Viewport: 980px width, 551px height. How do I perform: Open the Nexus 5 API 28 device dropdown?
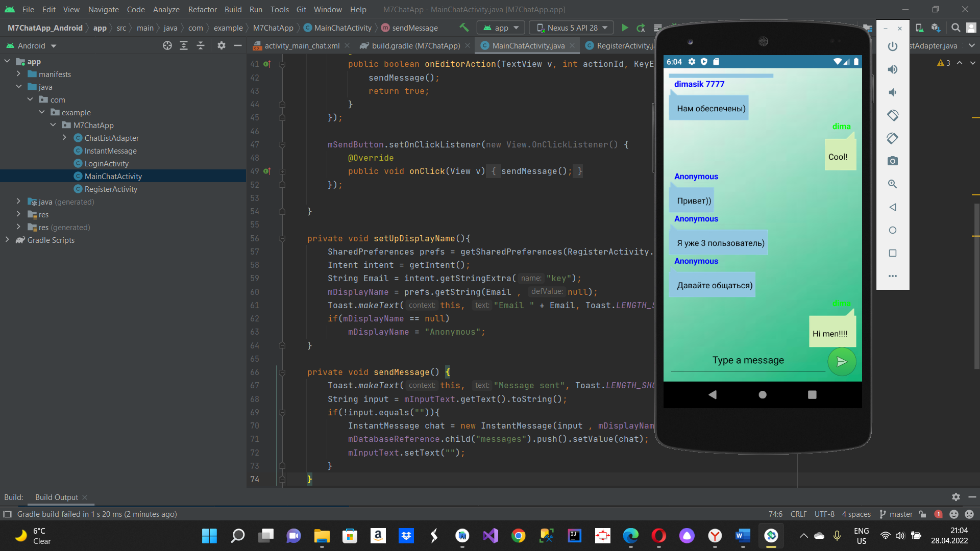tap(572, 28)
